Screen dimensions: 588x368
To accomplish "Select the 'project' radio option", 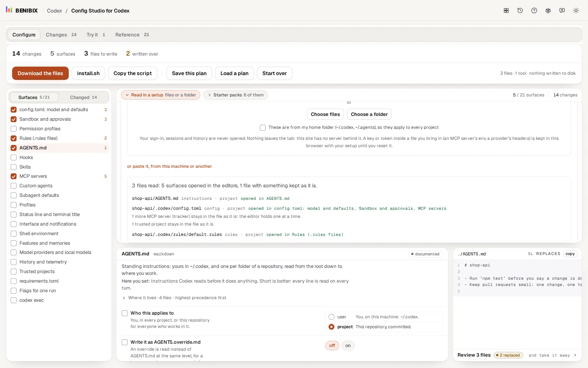I will [x=331, y=327].
